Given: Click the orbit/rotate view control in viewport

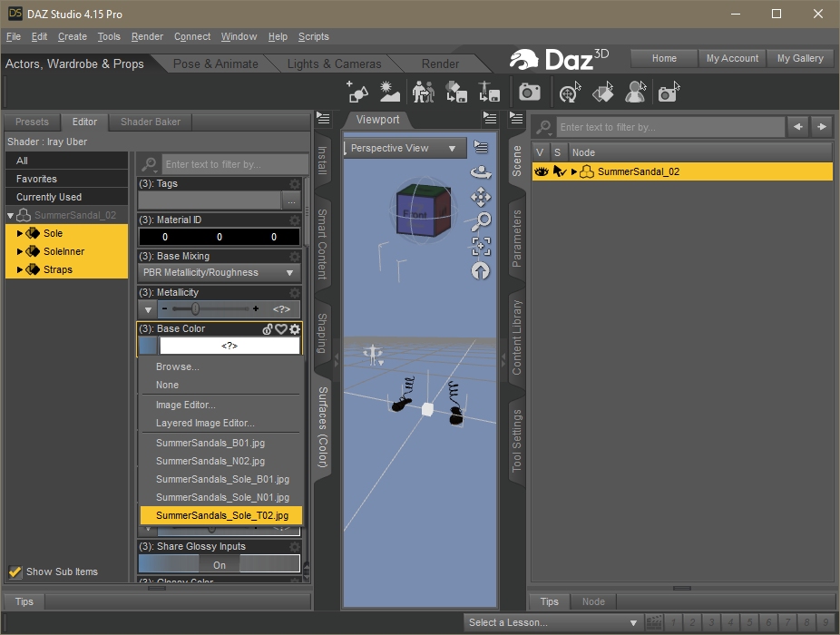Looking at the screenshot, I should coord(481,172).
